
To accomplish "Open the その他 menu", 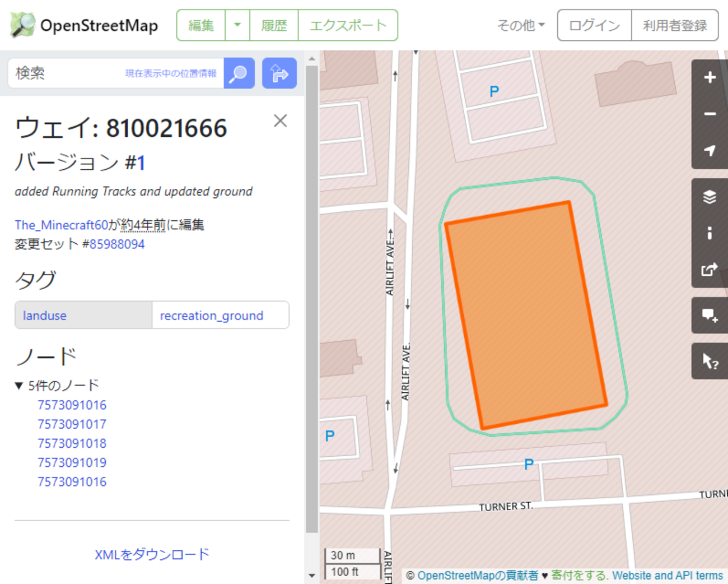I will (x=520, y=25).
